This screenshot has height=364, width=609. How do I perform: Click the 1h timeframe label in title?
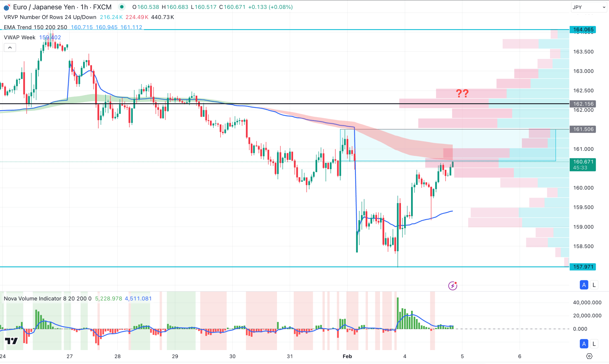pos(84,7)
